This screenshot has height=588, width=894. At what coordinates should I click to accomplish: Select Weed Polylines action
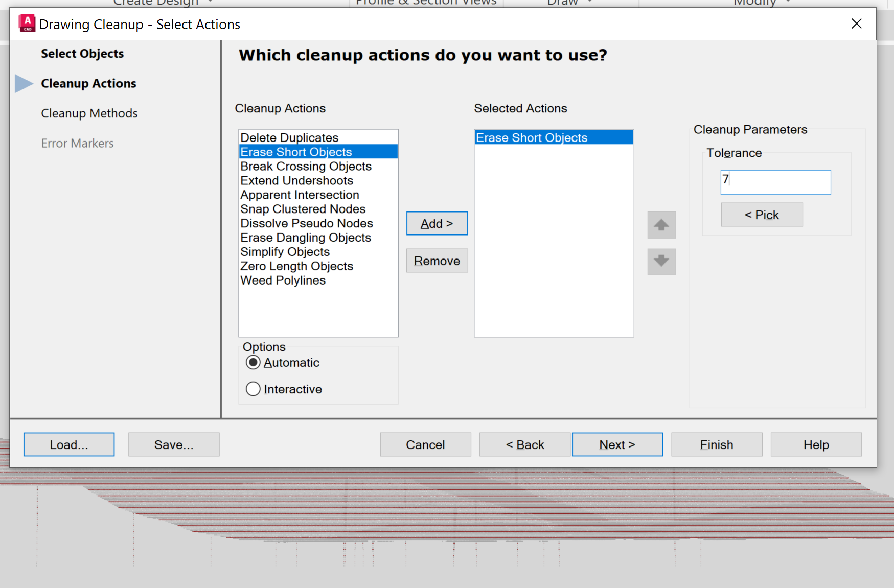[318, 281]
